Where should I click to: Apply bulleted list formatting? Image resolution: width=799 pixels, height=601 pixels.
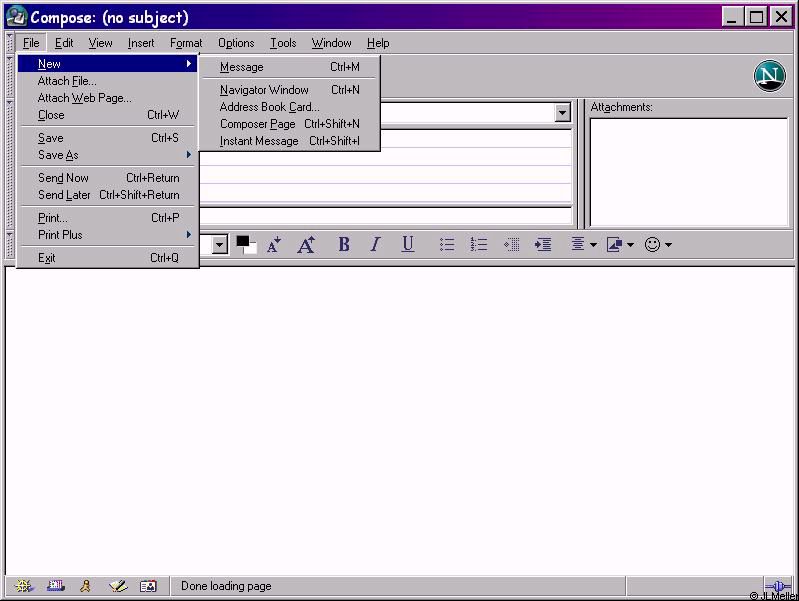click(447, 245)
